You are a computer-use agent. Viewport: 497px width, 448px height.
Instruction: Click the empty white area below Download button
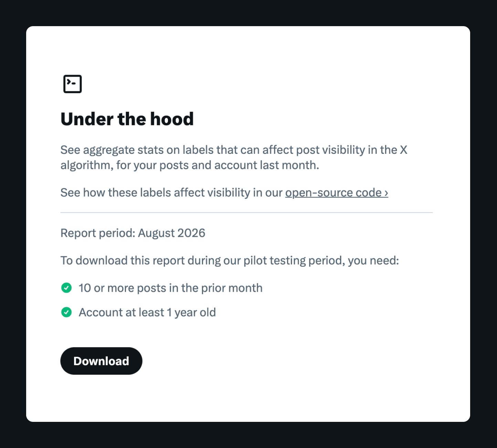(248, 399)
